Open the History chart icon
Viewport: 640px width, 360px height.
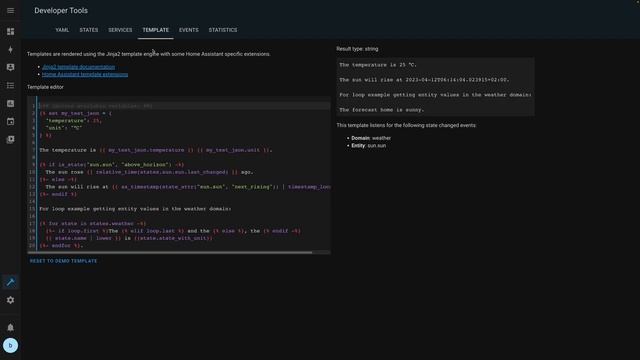point(11,103)
